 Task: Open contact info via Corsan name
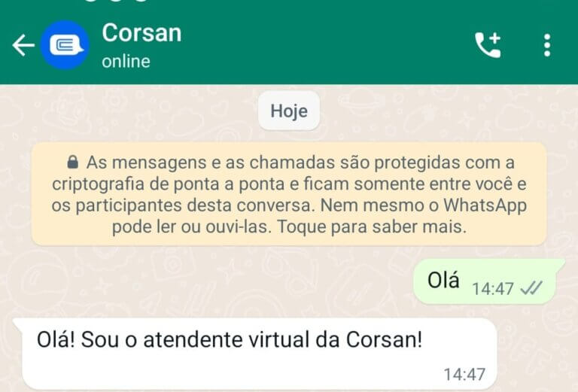click(x=141, y=33)
